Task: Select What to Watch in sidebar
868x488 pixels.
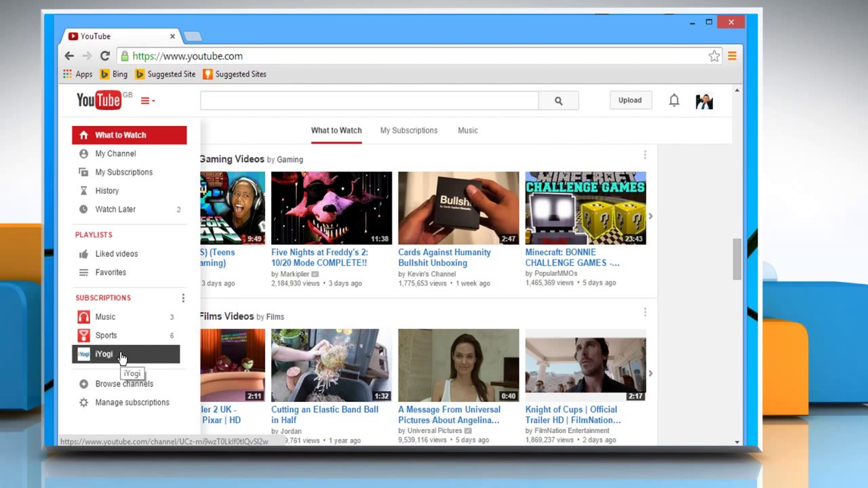Action: pyautogui.click(x=129, y=135)
